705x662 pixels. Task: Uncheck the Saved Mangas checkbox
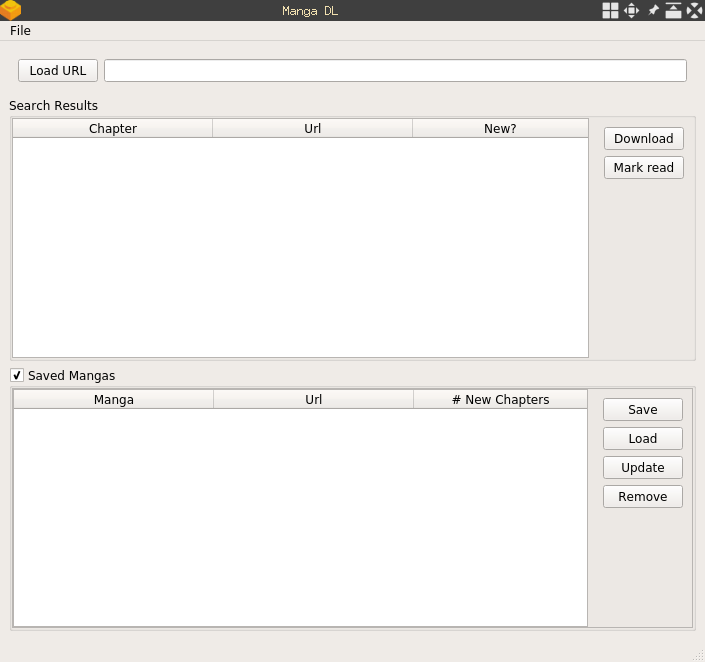17,375
